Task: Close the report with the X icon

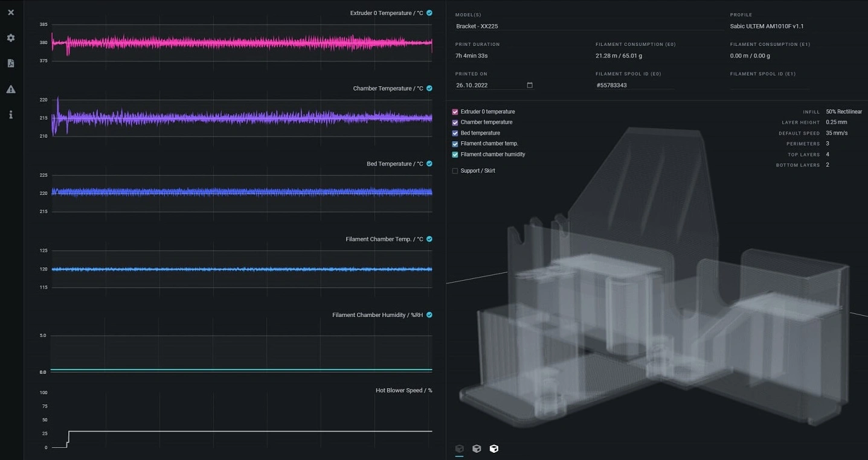Action: point(11,12)
